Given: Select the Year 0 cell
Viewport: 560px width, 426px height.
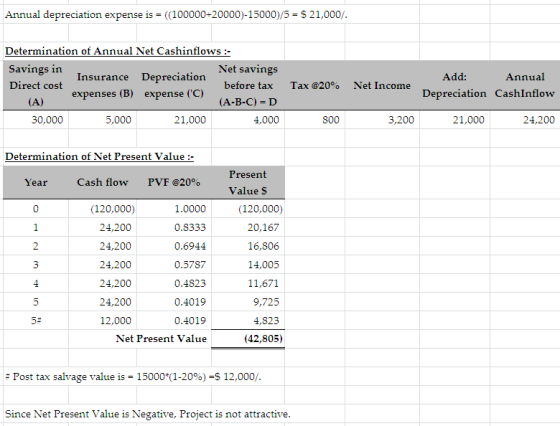Looking at the screenshot, I should [x=36, y=209].
